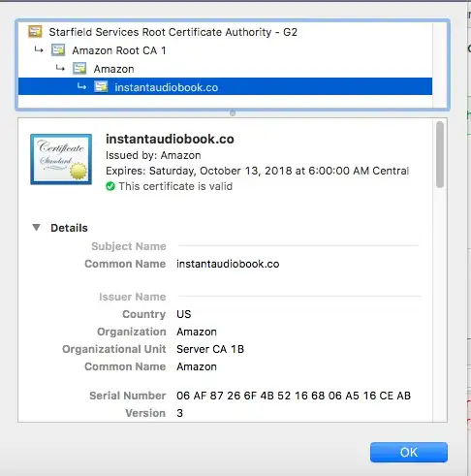
Task: Click the Organizational Unit label
Action: [x=114, y=349]
